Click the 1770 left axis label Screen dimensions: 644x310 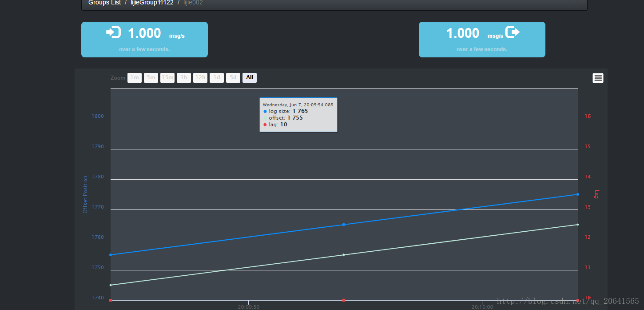pyautogui.click(x=98, y=207)
